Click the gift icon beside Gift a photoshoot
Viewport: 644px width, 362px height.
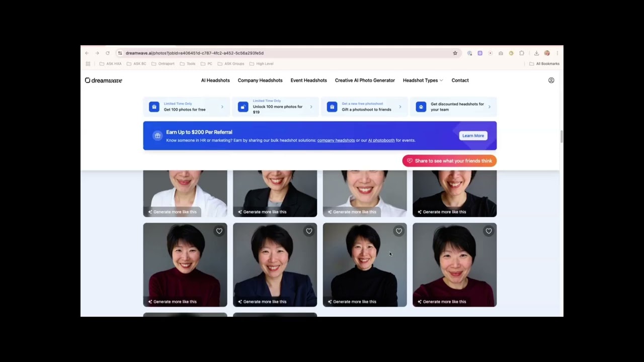click(332, 107)
